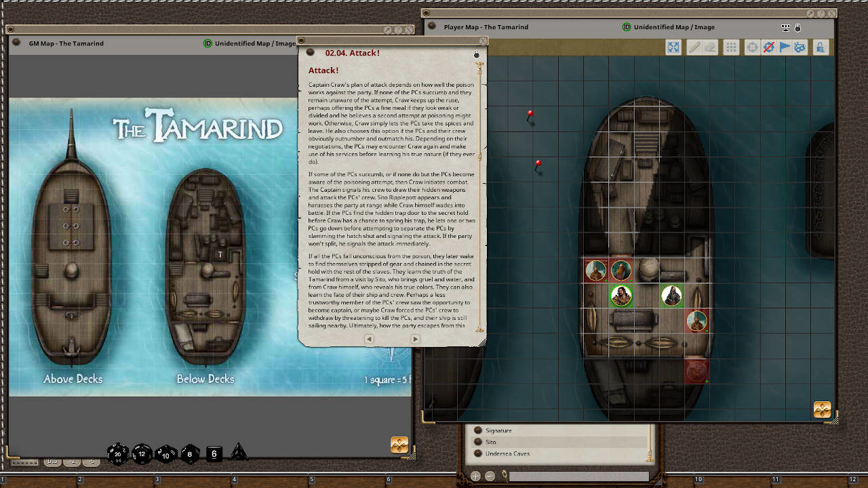This screenshot has height=488, width=868.
Task: Select the eraser tool on the Player Map
Action: 711,47
